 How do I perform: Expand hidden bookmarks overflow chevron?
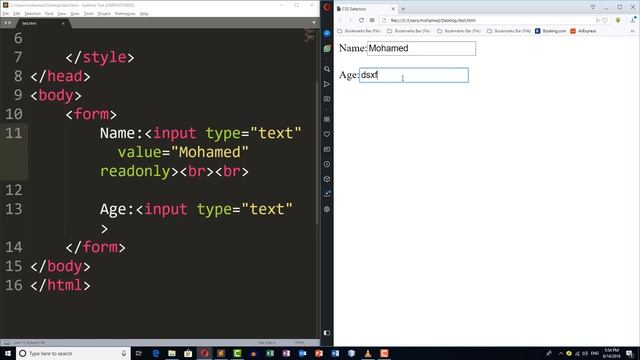[632, 31]
